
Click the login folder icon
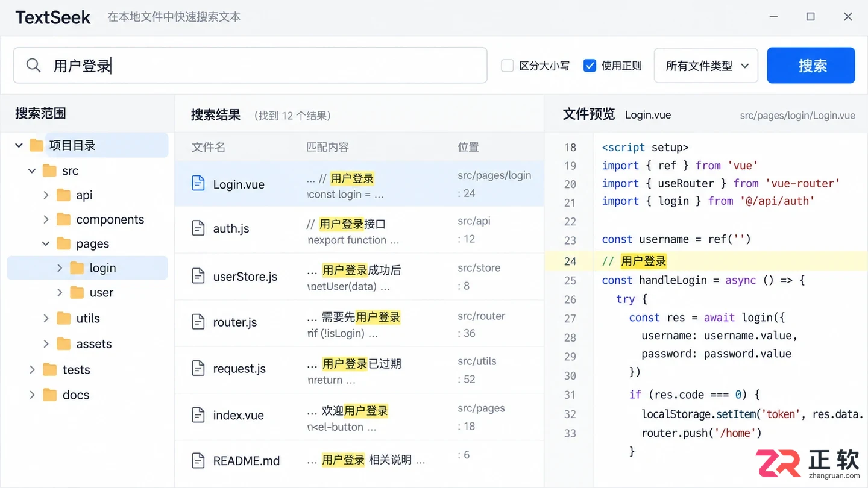point(77,268)
